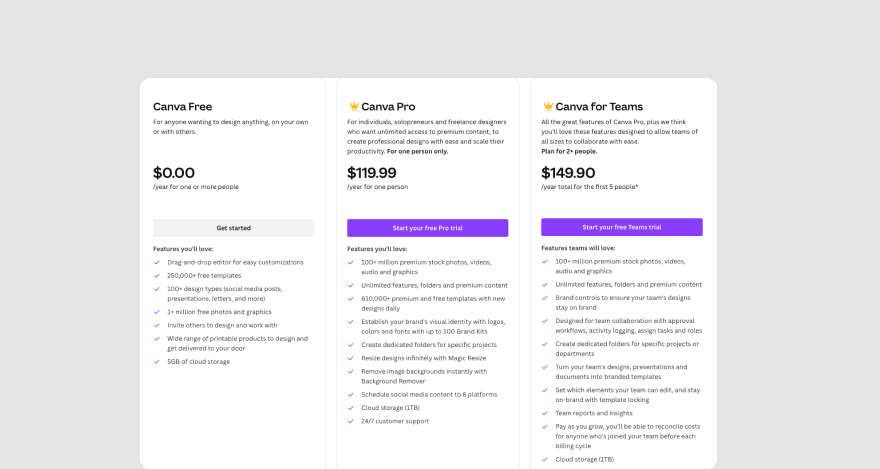Click checkmark next to 5GB of cloud storage
The width and height of the screenshot is (880, 469).
[x=157, y=362]
